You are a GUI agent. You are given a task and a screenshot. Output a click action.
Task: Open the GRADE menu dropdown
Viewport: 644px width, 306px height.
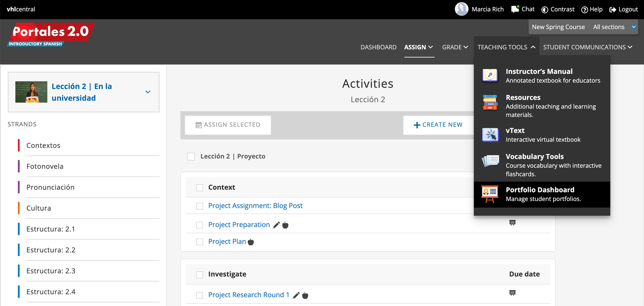point(455,47)
